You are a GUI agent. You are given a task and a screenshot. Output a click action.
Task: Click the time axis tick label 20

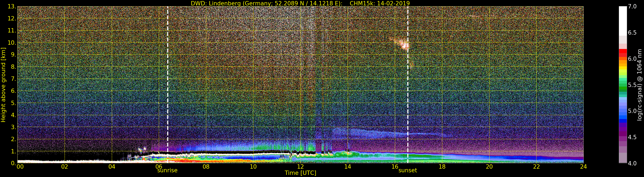pos(489,166)
